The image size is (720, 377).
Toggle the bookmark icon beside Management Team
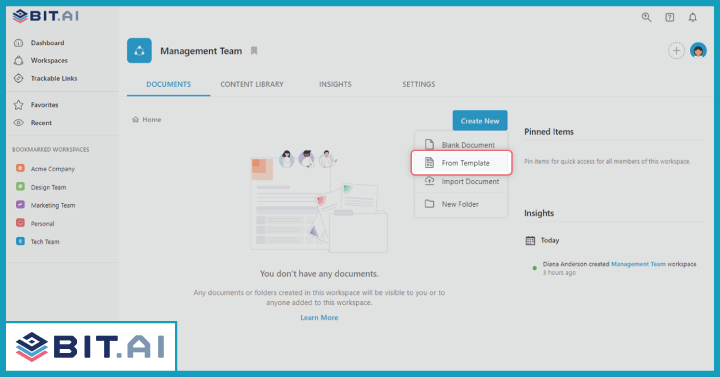coord(254,51)
